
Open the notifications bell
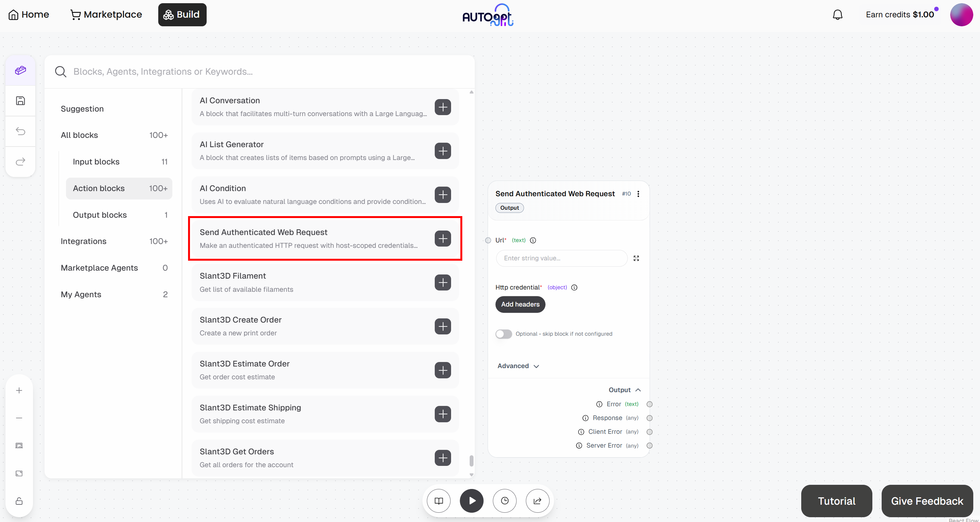(x=838, y=14)
